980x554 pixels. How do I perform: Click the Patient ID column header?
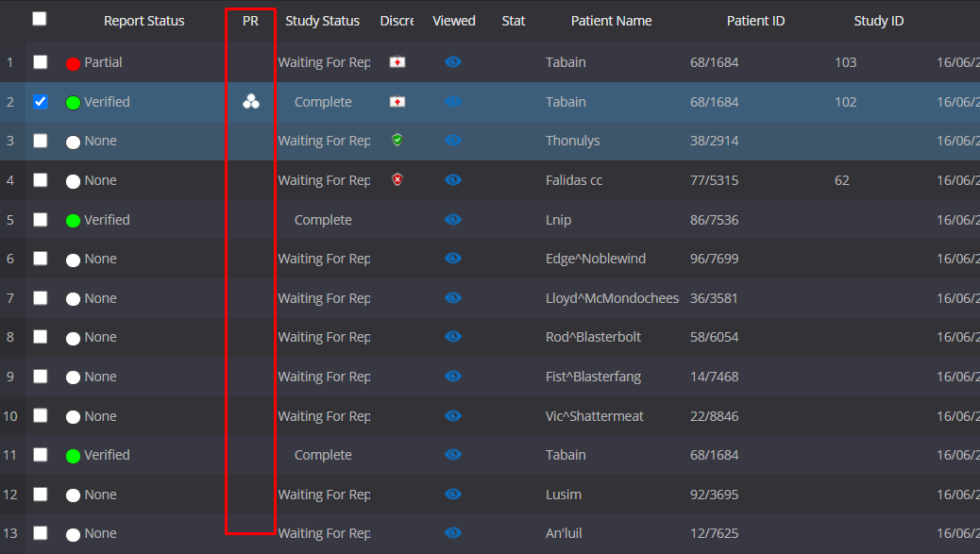(755, 21)
